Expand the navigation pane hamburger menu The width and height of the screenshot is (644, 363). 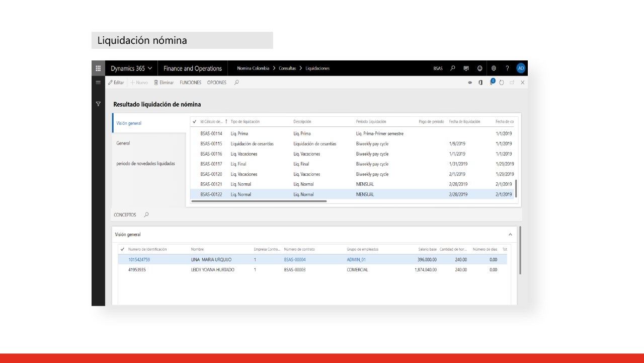tap(98, 83)
